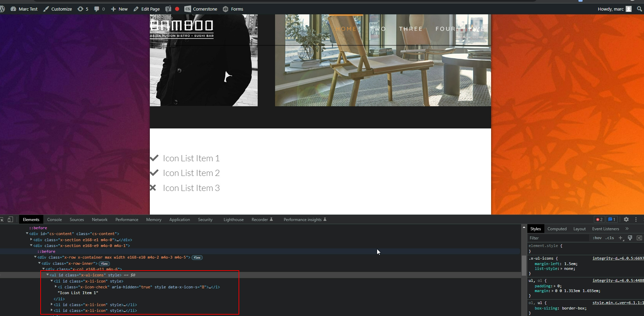Open the DevTools three-dot customize menu
Viewport: 644px width, 316px height.
click(x=636, y=220)
